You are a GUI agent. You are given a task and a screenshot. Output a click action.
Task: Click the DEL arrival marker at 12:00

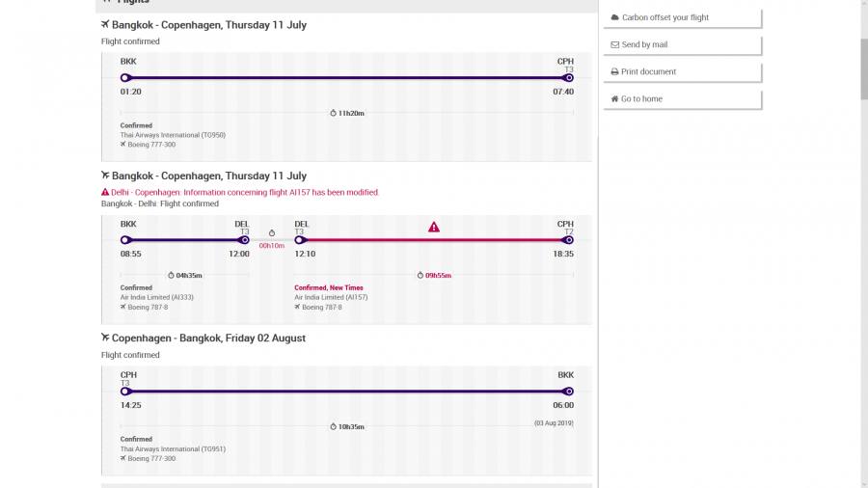point(244,240)
